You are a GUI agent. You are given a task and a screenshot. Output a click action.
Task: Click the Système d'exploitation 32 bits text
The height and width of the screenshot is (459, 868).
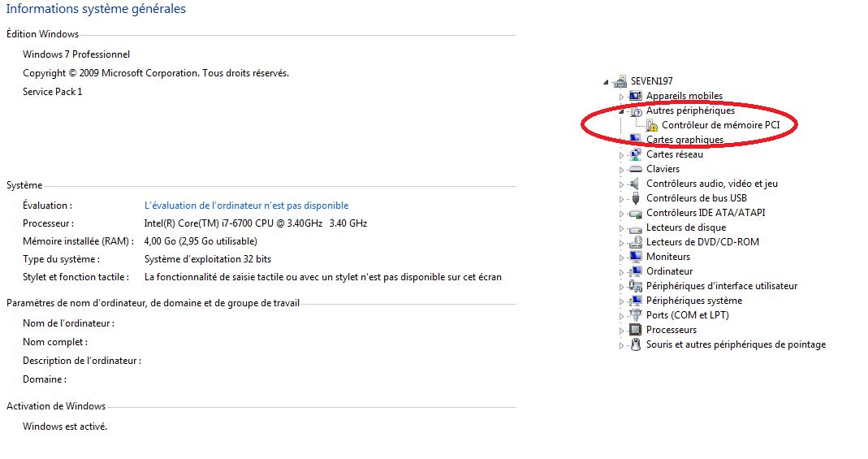point(208,259)
